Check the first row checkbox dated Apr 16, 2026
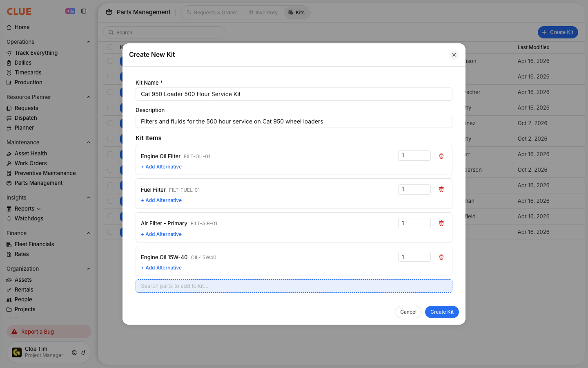Viewport: 588px width, 368px height. click(x=110, y=61)
